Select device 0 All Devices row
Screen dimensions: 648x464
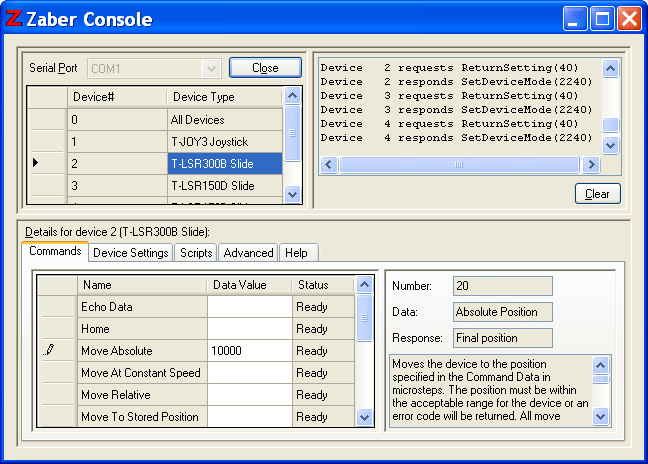coord(155,120)
